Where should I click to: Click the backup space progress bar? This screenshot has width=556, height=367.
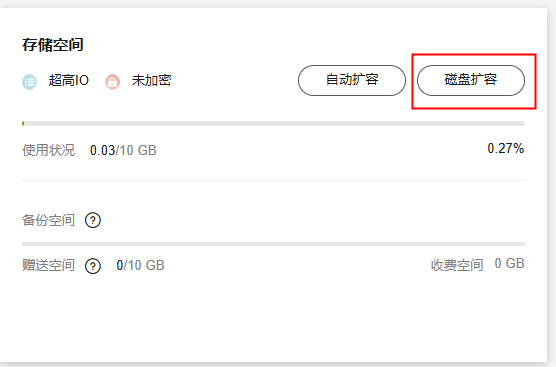coord(273,244)
